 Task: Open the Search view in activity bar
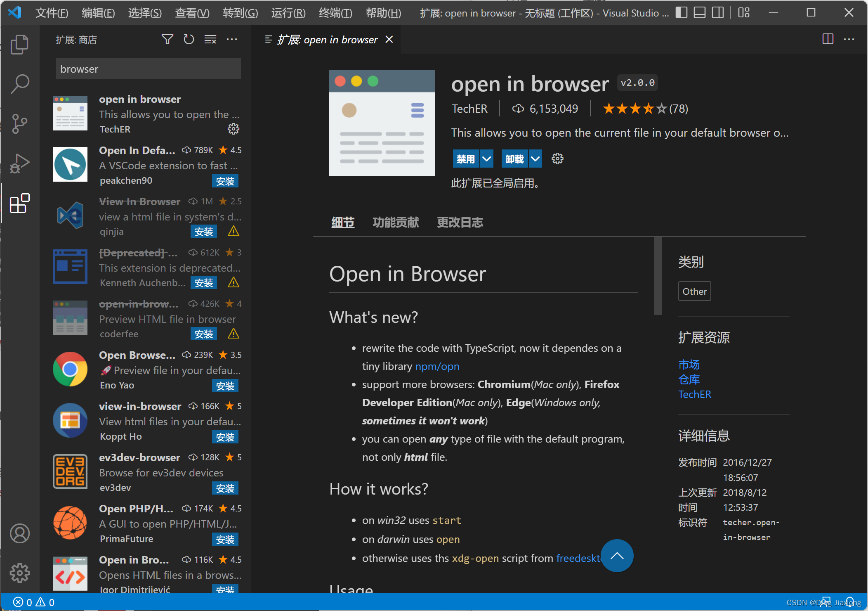point(19,84)
